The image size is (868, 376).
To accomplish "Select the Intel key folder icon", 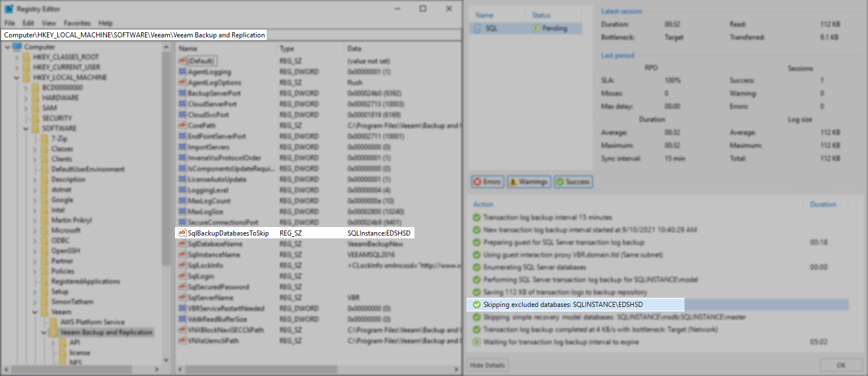I will [45, 210].
